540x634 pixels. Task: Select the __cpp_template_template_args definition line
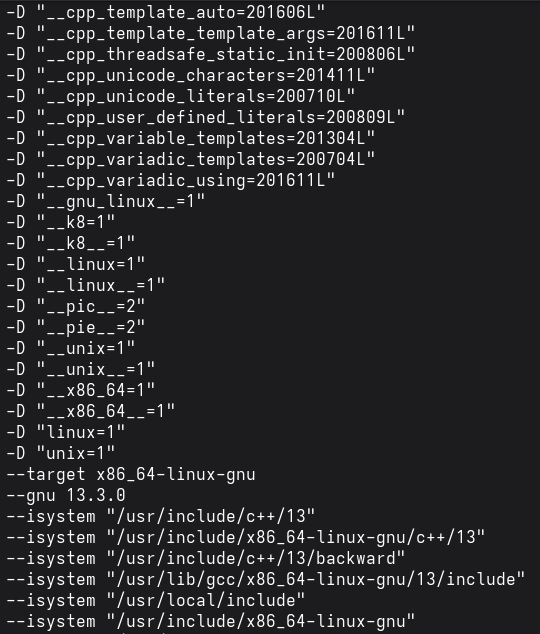[x=211, y=34]
